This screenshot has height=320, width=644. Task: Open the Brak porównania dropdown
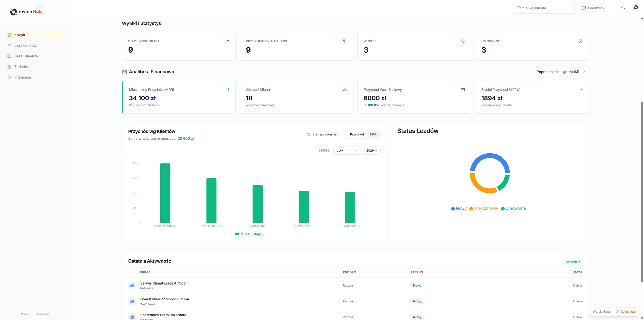tap(324, 134)
